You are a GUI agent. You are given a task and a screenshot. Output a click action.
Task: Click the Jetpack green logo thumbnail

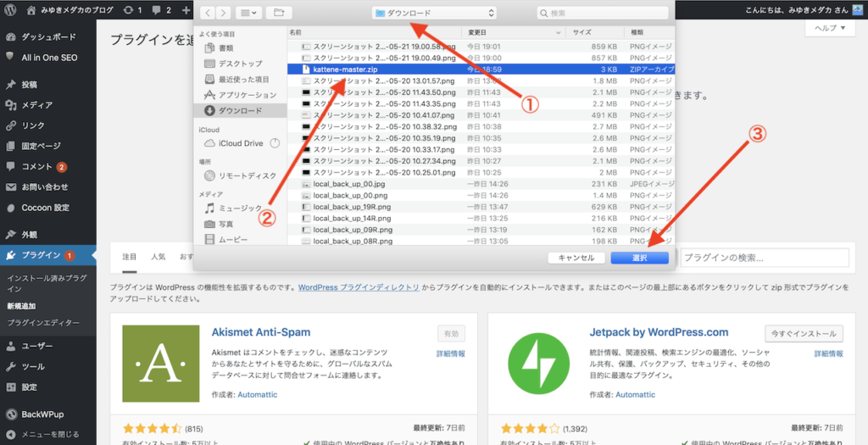[x=538, y=363]
